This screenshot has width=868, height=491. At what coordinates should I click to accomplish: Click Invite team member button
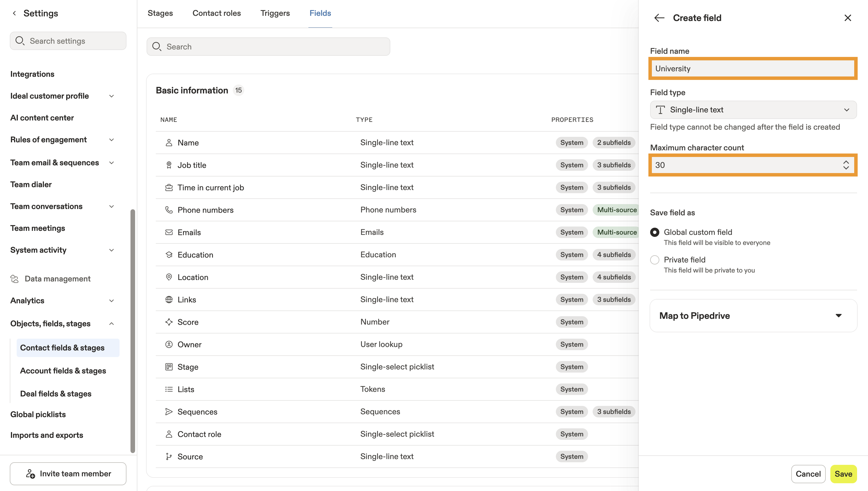[68, 474]
